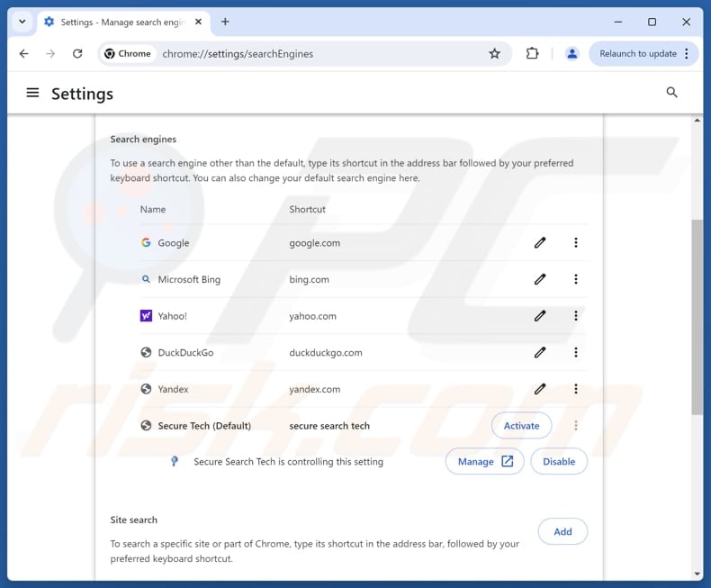Click the duckduckgo.com shortcut text
Image resolution: width=711 pixels, height=588 pixels.
click(326, 352)
